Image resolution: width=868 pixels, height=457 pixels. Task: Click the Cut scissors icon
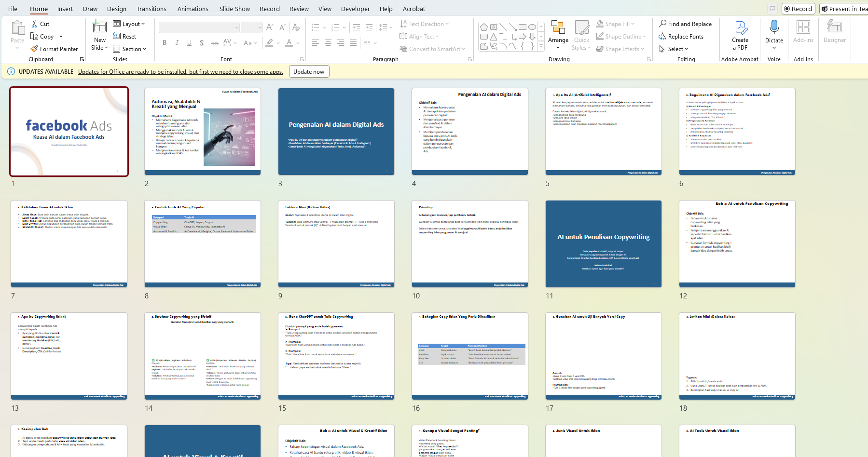pos(34,24)
